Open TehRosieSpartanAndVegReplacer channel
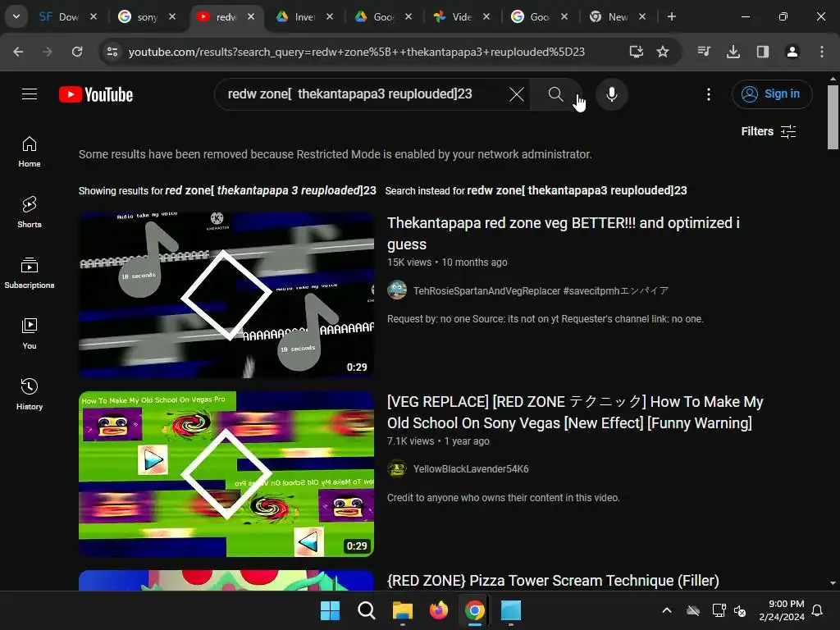Viewport: 840px width, 630px height. click(x=541, y=291)
